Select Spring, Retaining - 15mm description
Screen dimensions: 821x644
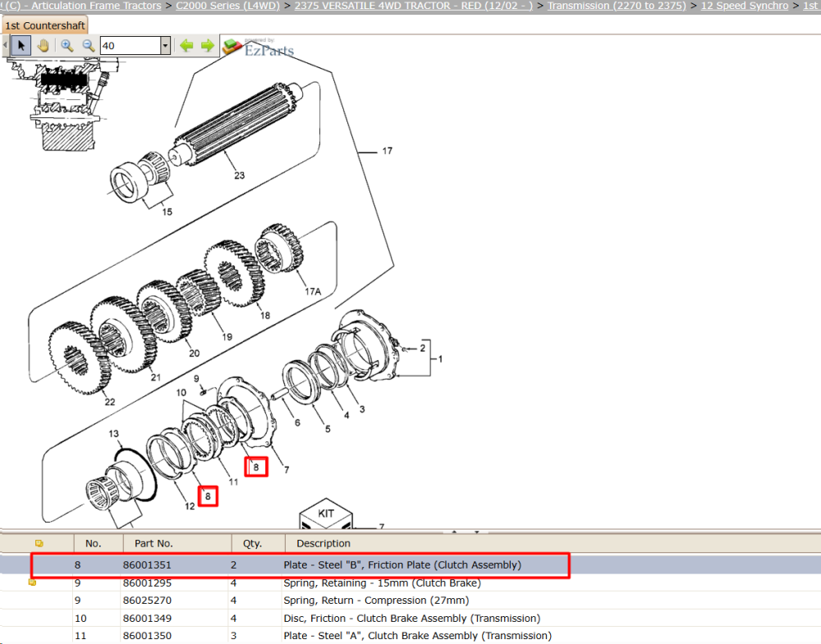[x=383, y=582]
